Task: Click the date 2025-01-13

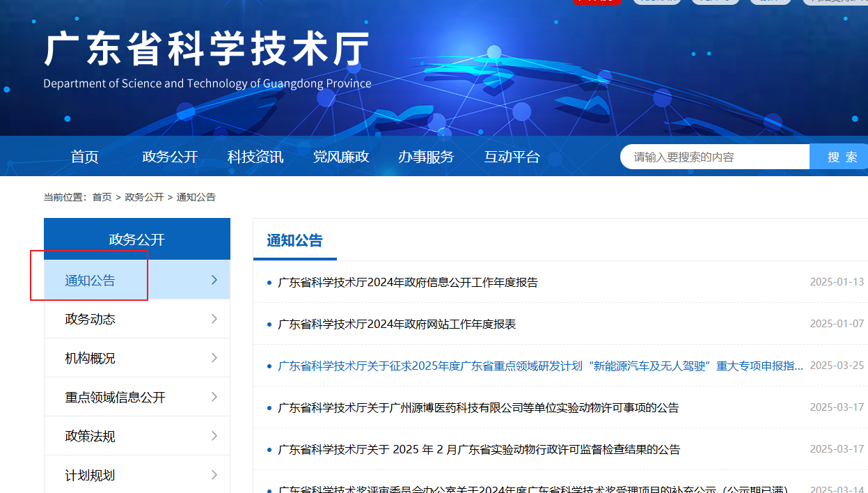Action: tap(837, 282)
